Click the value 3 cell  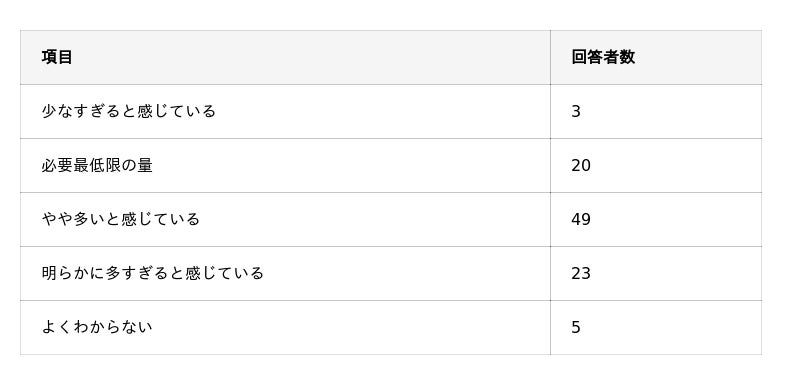(x=656, y=111)
